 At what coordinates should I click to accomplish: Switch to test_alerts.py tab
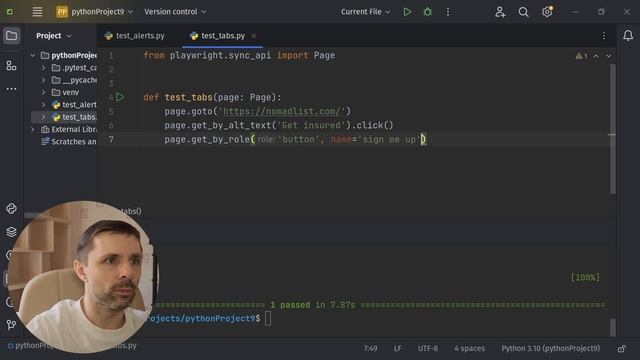click(135, 36)
